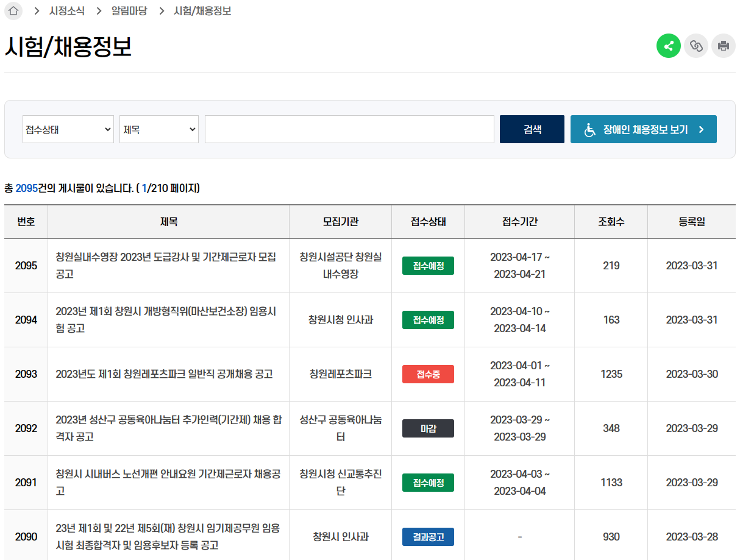Screen dimensions: 740x560
Task: Click the red 접수중 badge in row 2093
Action: (x=428, y=374)
